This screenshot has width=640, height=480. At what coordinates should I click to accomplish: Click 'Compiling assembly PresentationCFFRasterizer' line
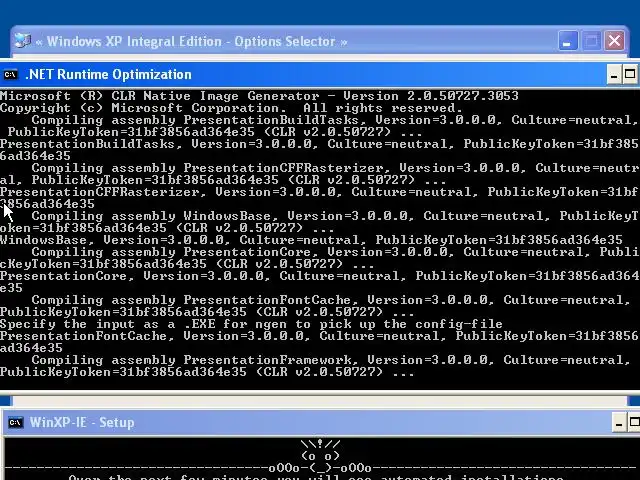pyautogui.click(x=336, y=168)
